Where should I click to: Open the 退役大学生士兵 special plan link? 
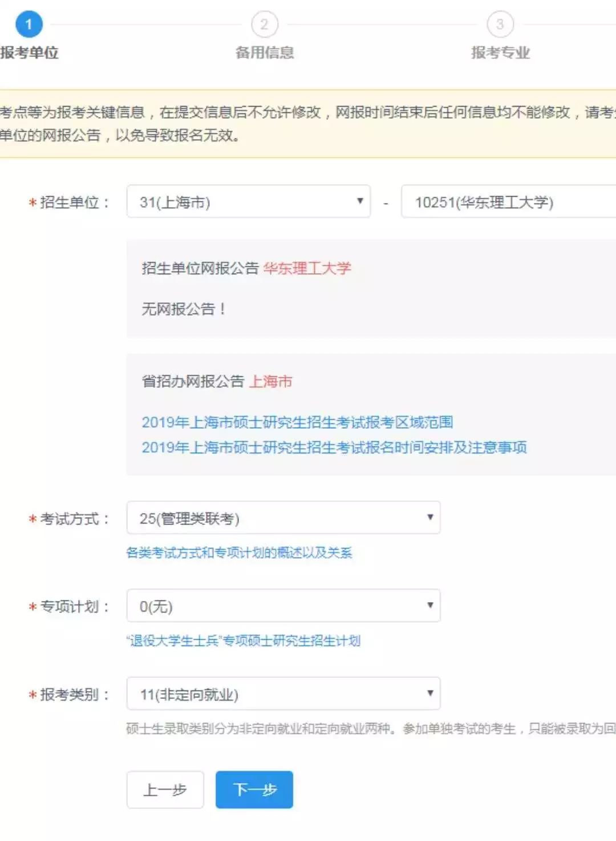[244, 641]
